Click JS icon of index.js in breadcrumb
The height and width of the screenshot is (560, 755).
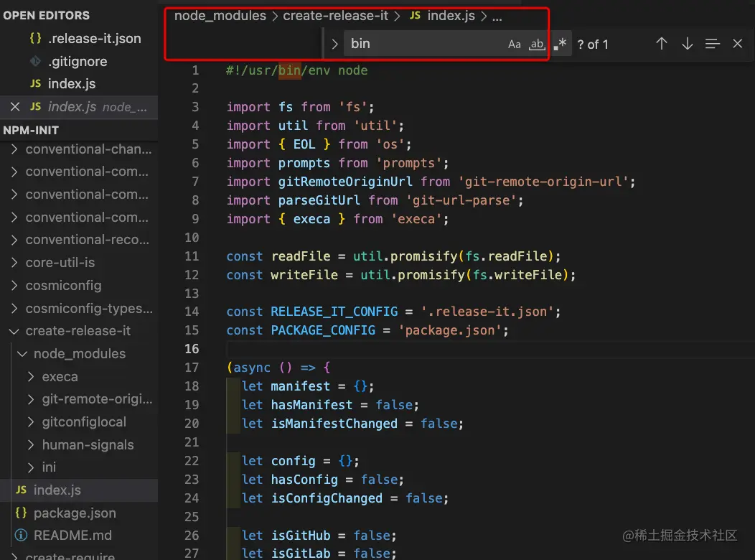coord(415,16)
